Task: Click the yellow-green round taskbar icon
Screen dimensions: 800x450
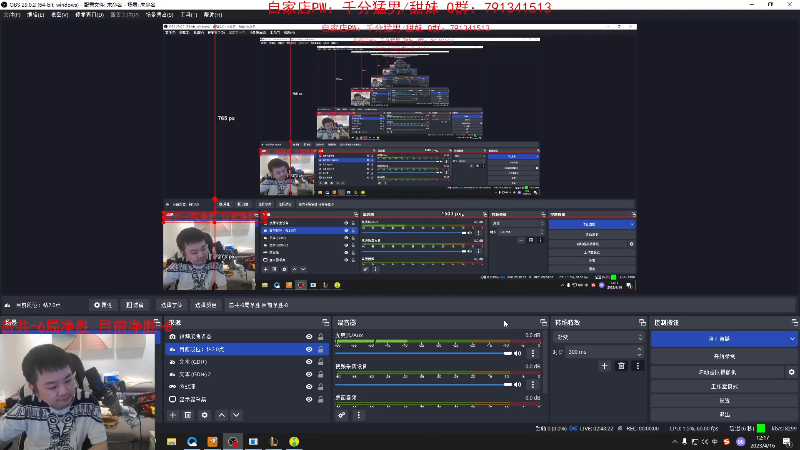Action: (x=294, y=441)
